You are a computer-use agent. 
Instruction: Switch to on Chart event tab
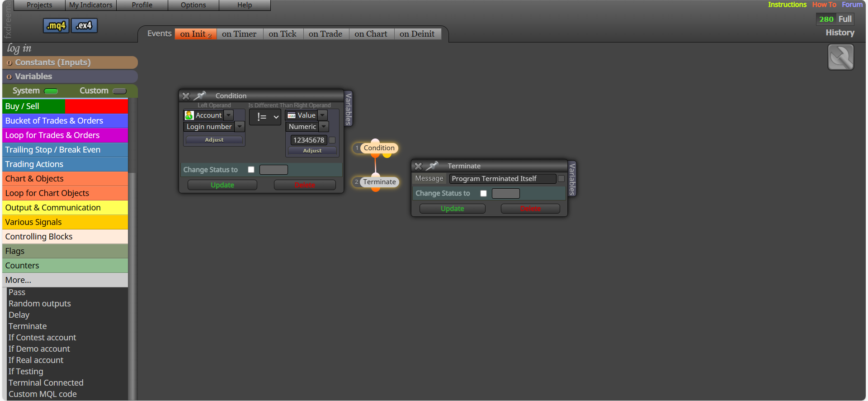(x=371, y=34)
